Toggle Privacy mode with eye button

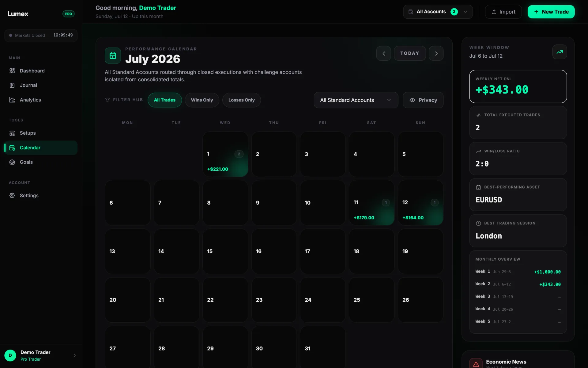[423, 100]
